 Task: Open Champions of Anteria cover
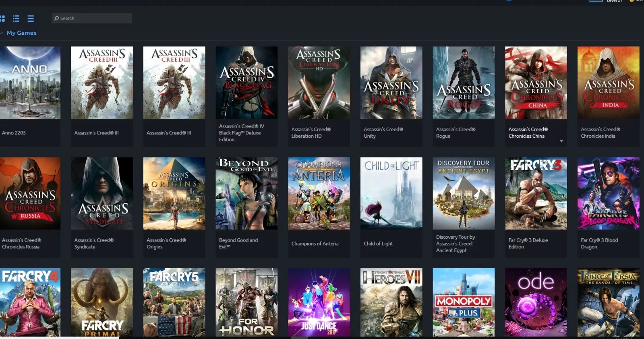click(319, 193)
